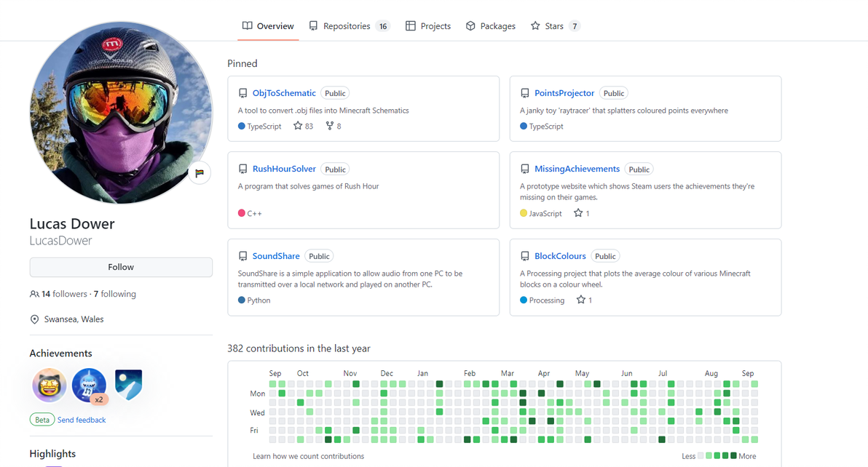Click the star icon on ObjToSchematic
The width and height of the screenshot is (868, 467).
point(298,126)
